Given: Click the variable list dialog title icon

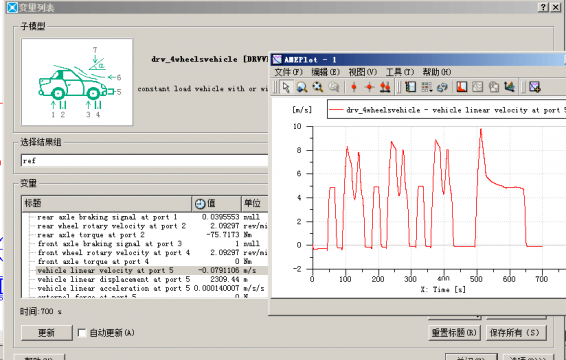Looking at the screenshot, I should [x=12, y=7].
